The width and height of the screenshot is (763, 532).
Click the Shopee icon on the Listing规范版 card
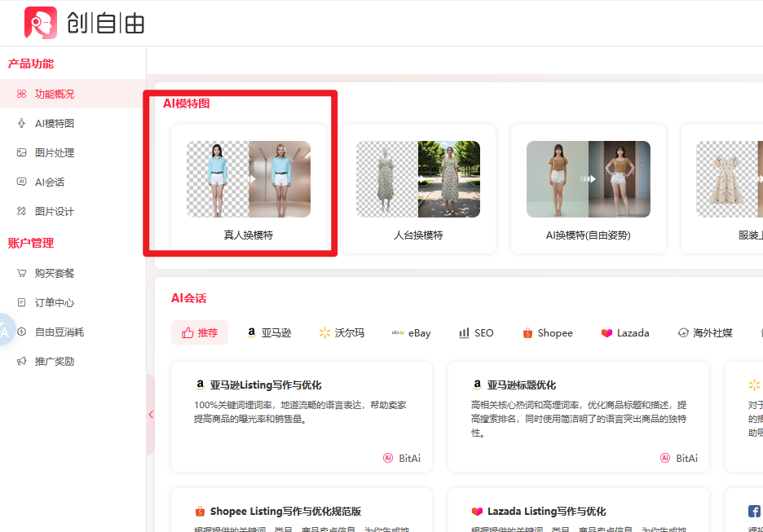pos(200,512)
